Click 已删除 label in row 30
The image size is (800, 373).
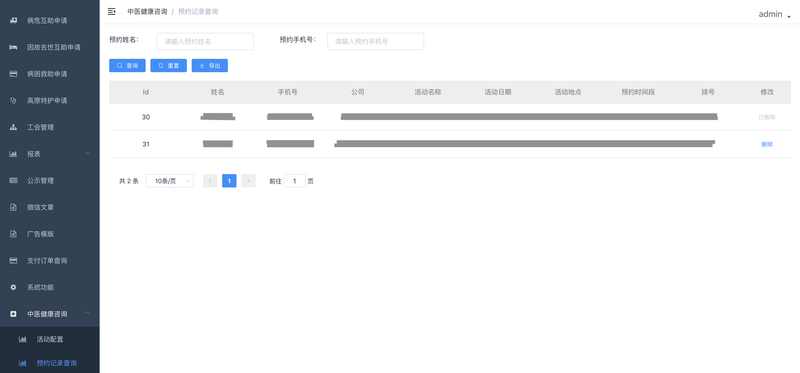767,117
